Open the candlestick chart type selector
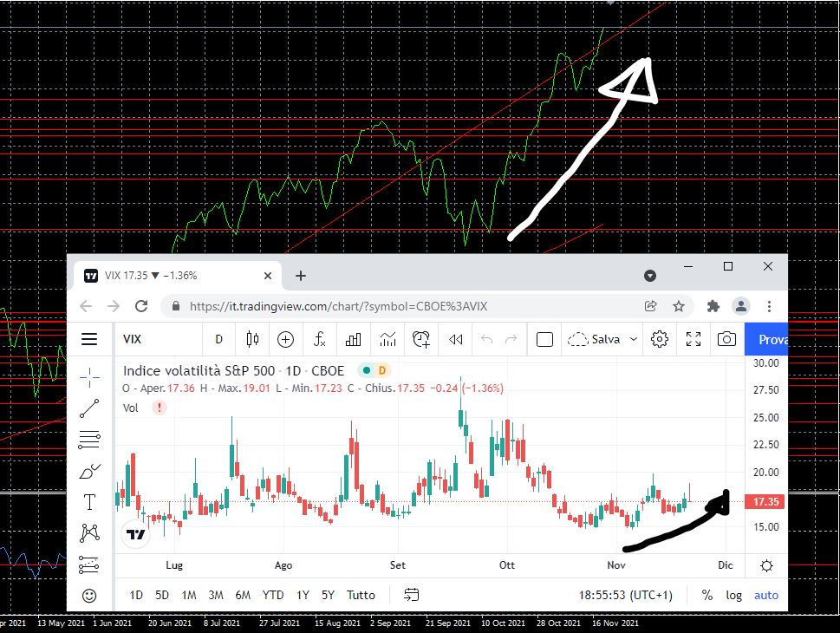 click(252, 339)
